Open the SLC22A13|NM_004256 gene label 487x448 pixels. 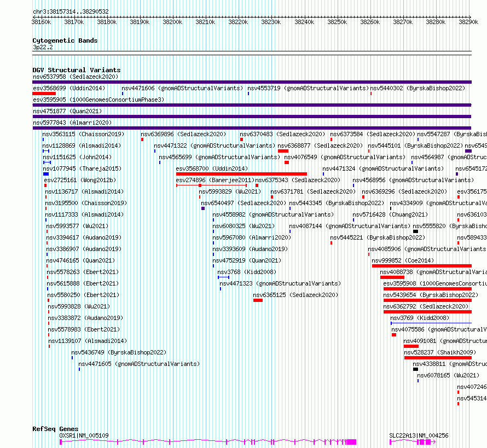coord(419,435)
